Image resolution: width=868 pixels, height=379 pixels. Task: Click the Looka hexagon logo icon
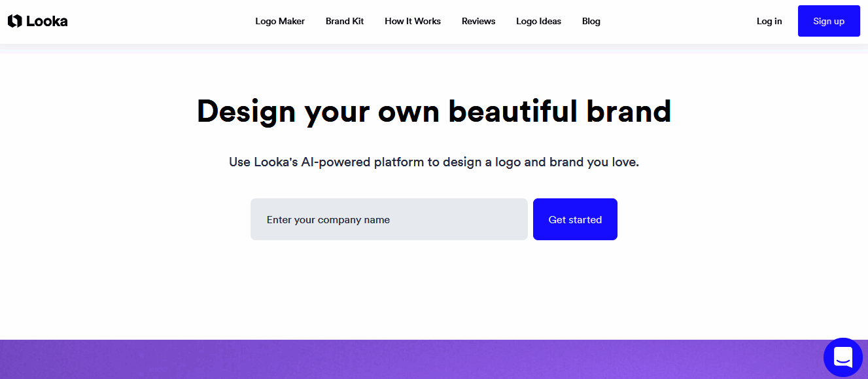(x=14, y=21)
